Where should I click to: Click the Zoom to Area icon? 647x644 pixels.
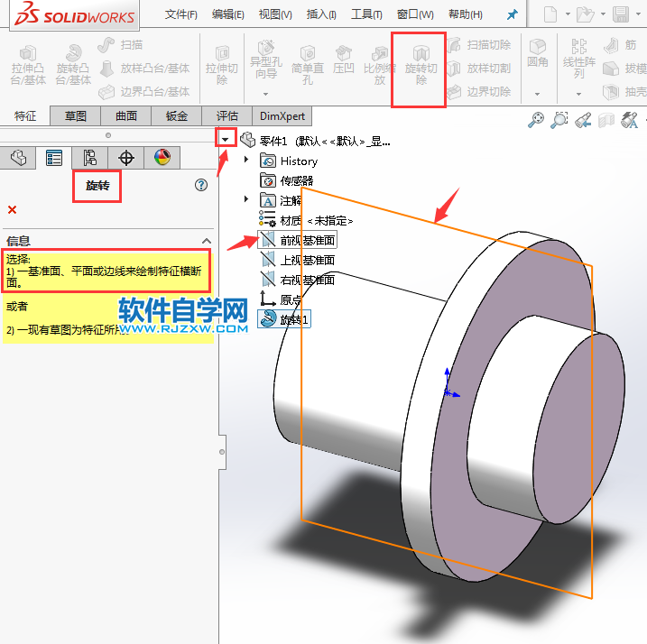(559, 120)
